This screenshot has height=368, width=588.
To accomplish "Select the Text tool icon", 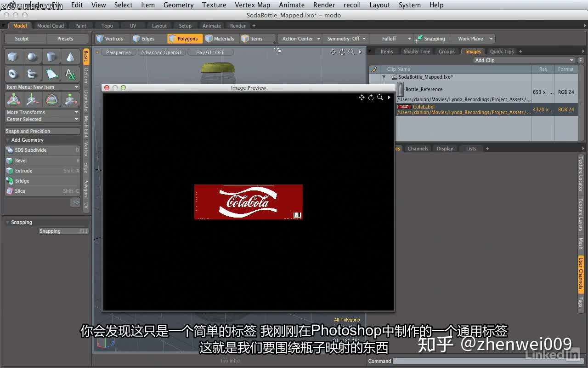I will click(70, 74).
